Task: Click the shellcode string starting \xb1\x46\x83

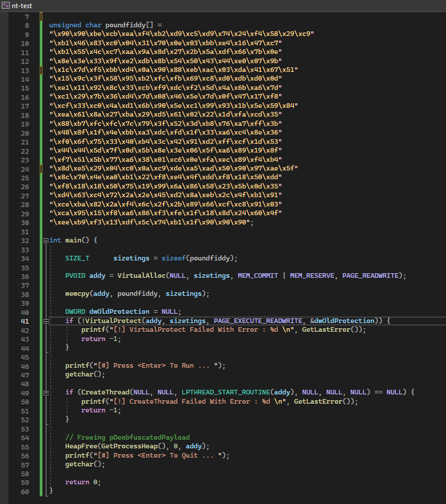Action: pos(165,43)
